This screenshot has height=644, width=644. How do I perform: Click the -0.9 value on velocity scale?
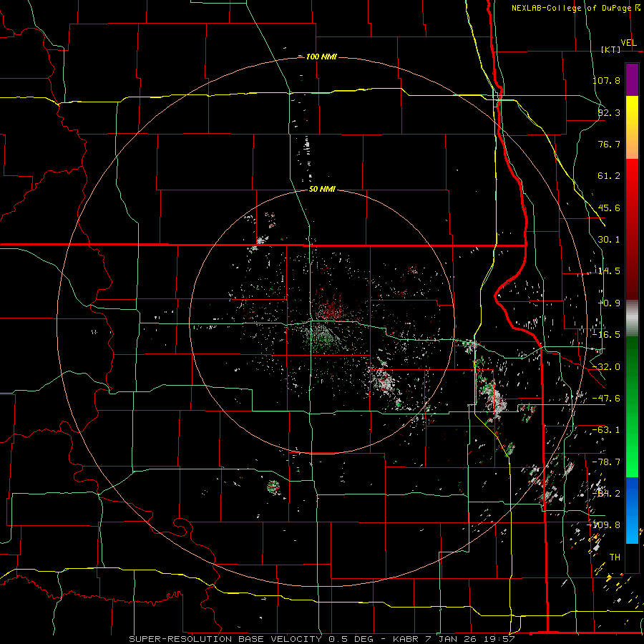610,303
